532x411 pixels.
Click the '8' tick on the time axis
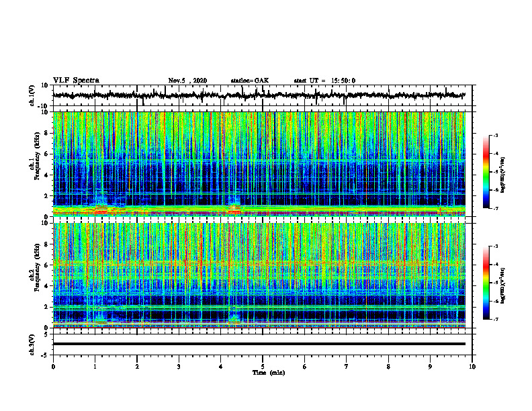[x=388, y=367]
